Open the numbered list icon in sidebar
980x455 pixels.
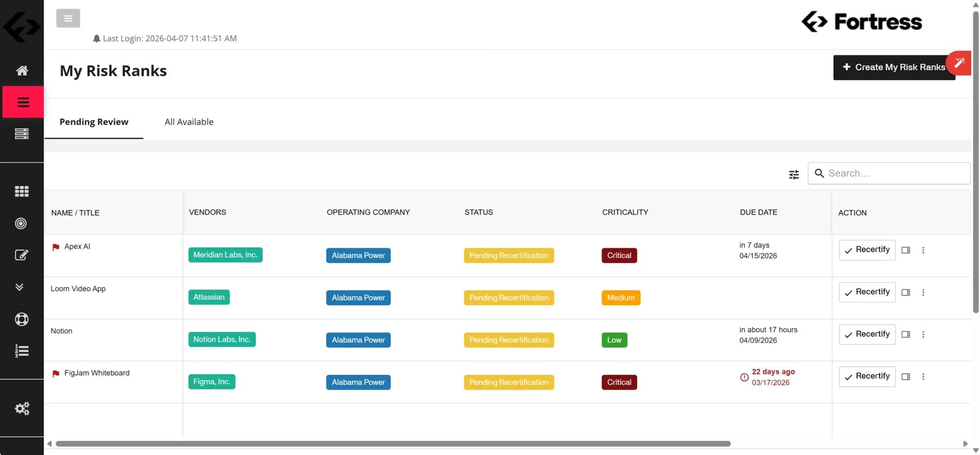pyautogui.click(x=22, y=351)
